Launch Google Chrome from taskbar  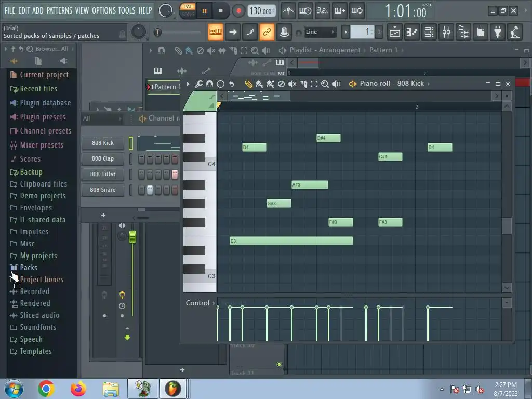[x=46, y=389]
